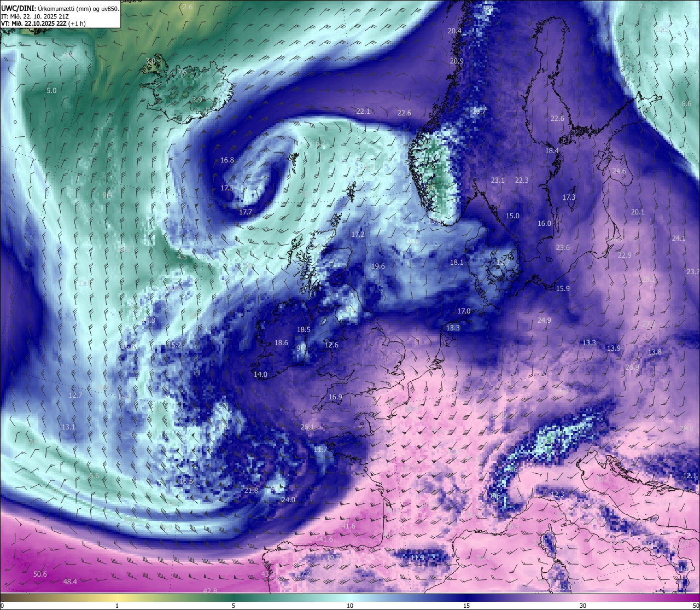Click the 12.1 value in the southeast

[x=690, y=475]
